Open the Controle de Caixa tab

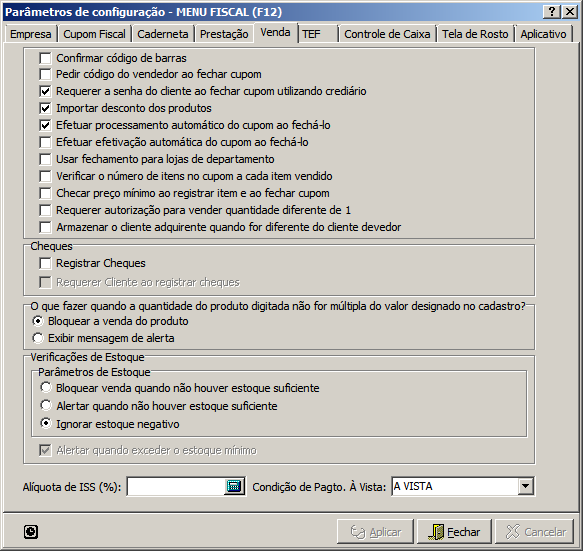[387, 34]
